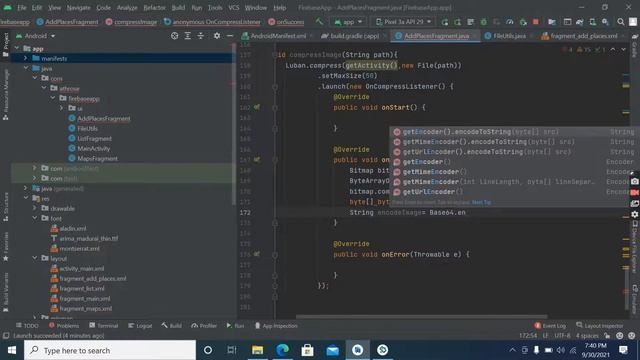Open the App Inspection tool window
Viewport: 640px width, 360px height.
[276, 326]
